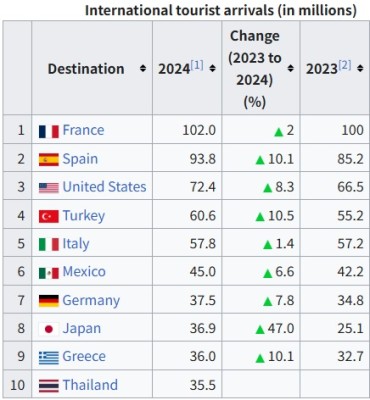The image size is (370, 400).
Task: Select the Japan 47.0 change cell
Action: coord(261,329)
